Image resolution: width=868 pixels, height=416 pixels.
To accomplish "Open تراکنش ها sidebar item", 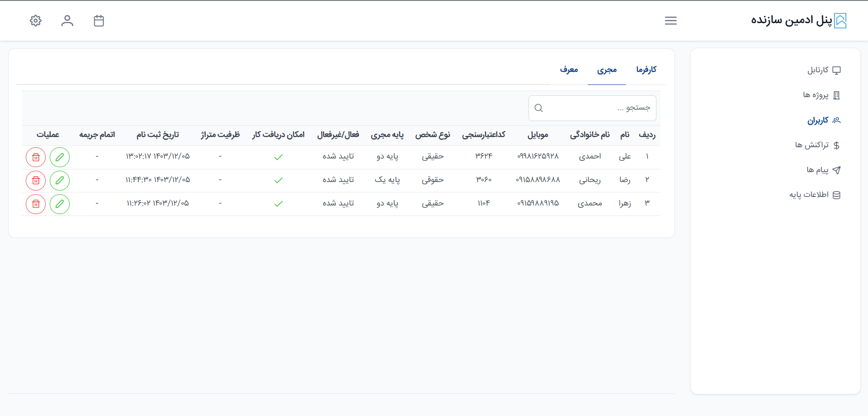I will click(817, 145).
